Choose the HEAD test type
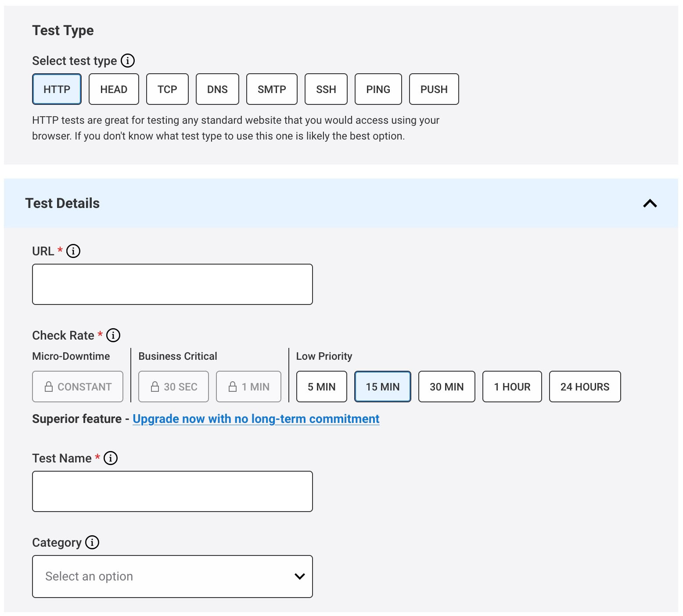Image resolution: width=683 pixels, height=616 pixels. (114, 89)
